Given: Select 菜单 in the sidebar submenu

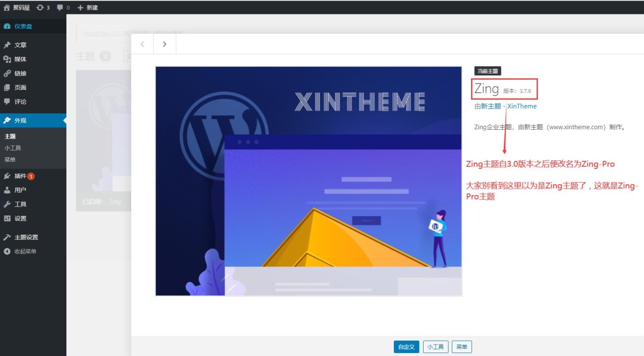Looking at the screenshot, I should [x=10, y=160].
